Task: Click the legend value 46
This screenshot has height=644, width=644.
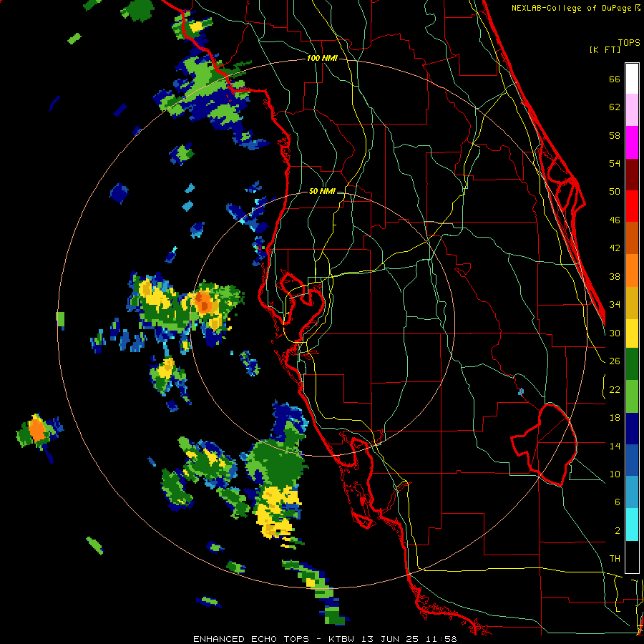Action: pyautogui.click(x=615, y=220)
